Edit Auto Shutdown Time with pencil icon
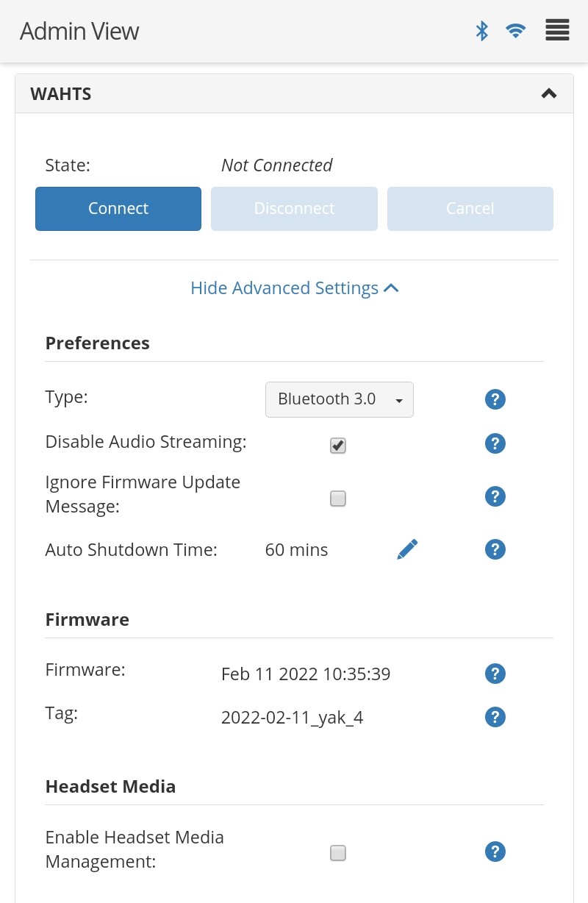The width and height of the screenshot is (588, 903). (407, 549)
